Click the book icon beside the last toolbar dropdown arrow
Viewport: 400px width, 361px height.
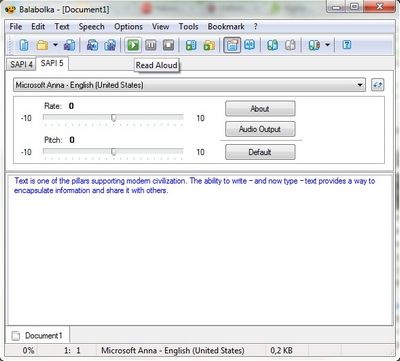314,45
